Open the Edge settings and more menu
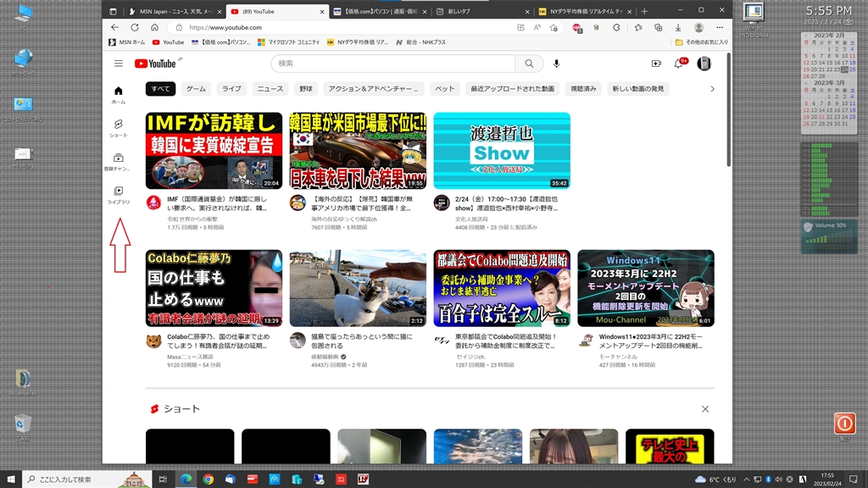The width and height of the screenshot is (868, 488). click(x=720, y=27)
